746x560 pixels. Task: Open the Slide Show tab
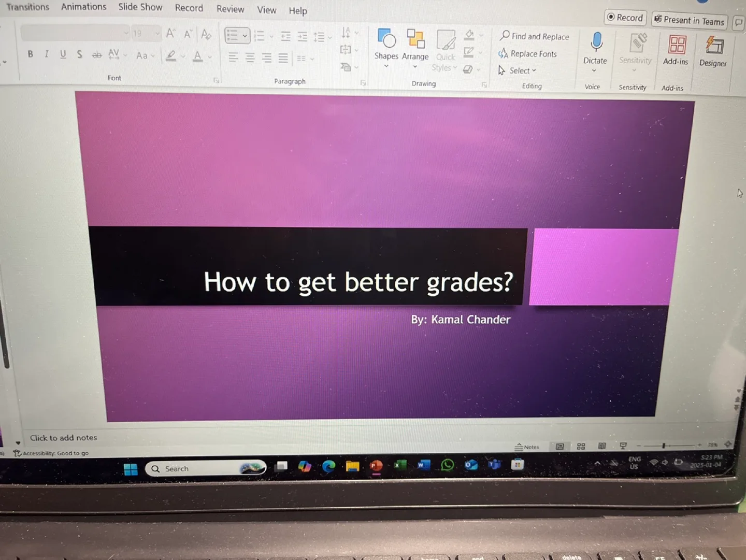point(140,7)
